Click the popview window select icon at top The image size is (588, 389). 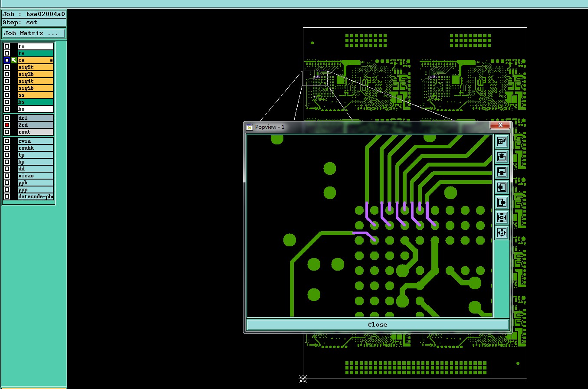(502, 141)
